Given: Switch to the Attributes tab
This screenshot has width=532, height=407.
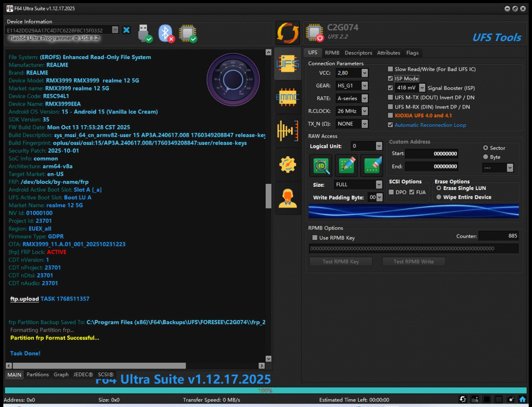Looking at the screenshot, I should [x=388, y=53].
